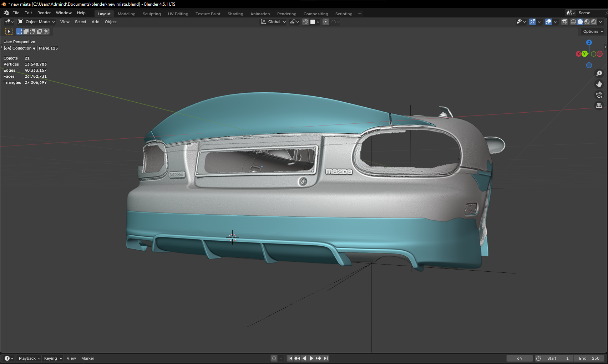Switch to material preview shading
This screenshot has width=608, height=364.
(x=587, y=22)
